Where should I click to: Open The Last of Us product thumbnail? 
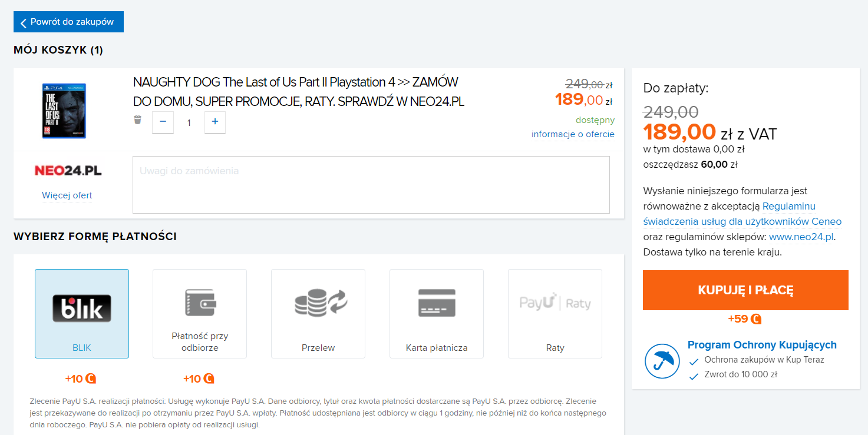click(x=64, y=111)
